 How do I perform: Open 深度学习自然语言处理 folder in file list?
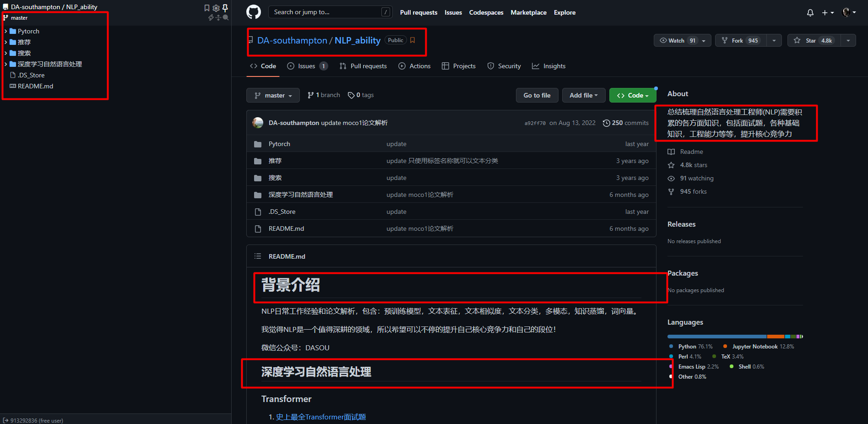301,195
